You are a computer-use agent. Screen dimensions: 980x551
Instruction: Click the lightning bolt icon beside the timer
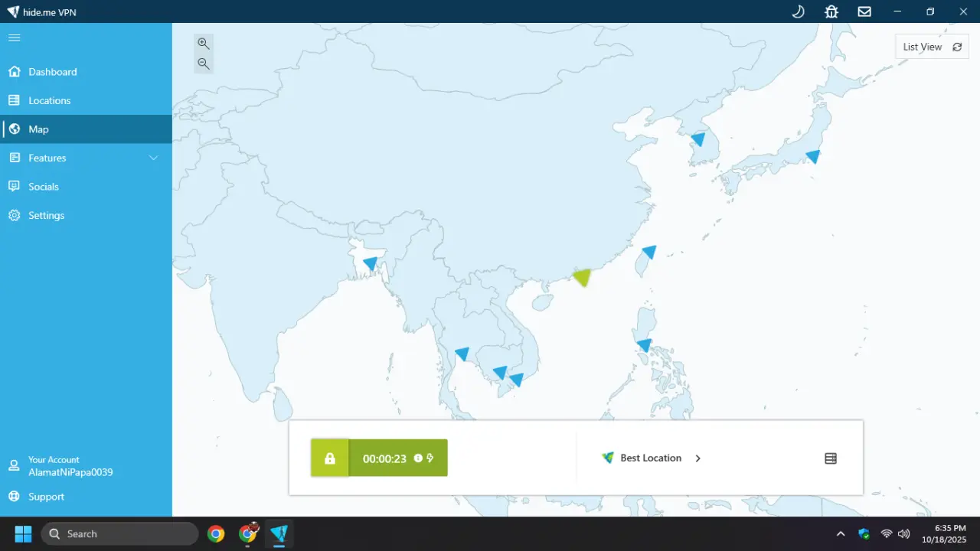430,458
